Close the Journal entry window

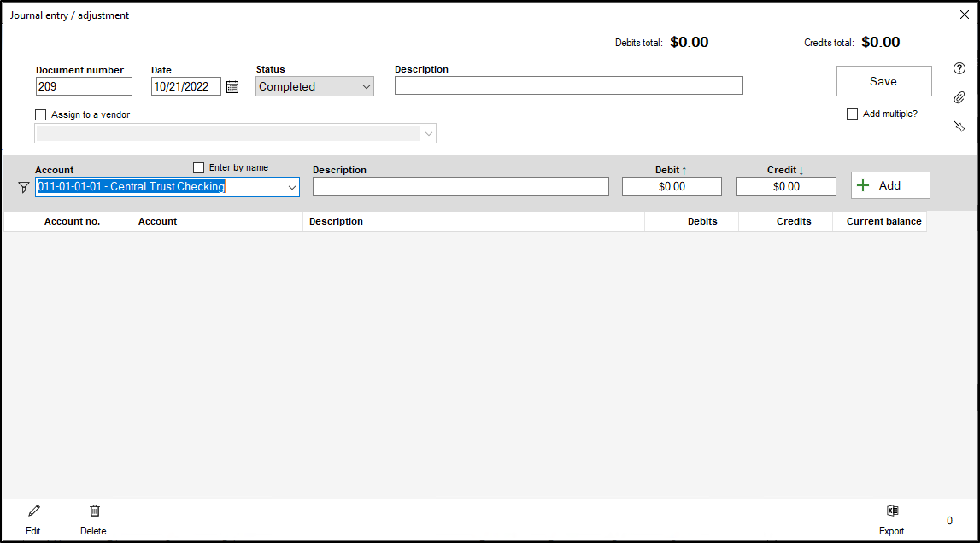pos(965,15)
